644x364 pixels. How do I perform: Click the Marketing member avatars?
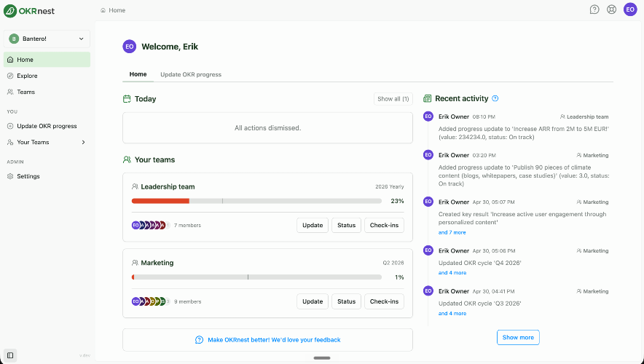click(x=150, y=301)
